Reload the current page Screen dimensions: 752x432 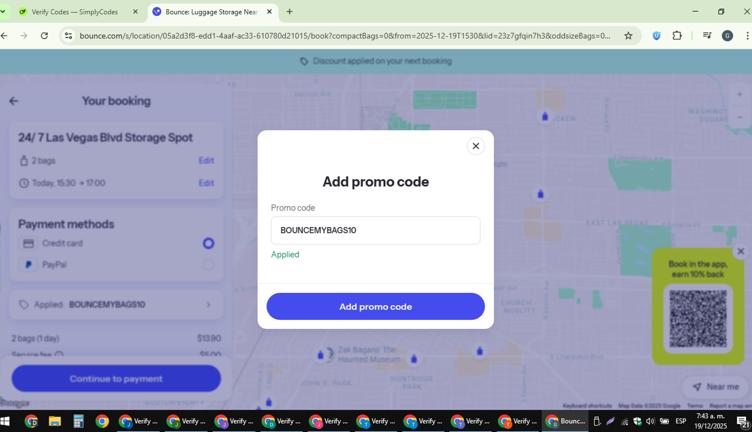pos(44,35)
